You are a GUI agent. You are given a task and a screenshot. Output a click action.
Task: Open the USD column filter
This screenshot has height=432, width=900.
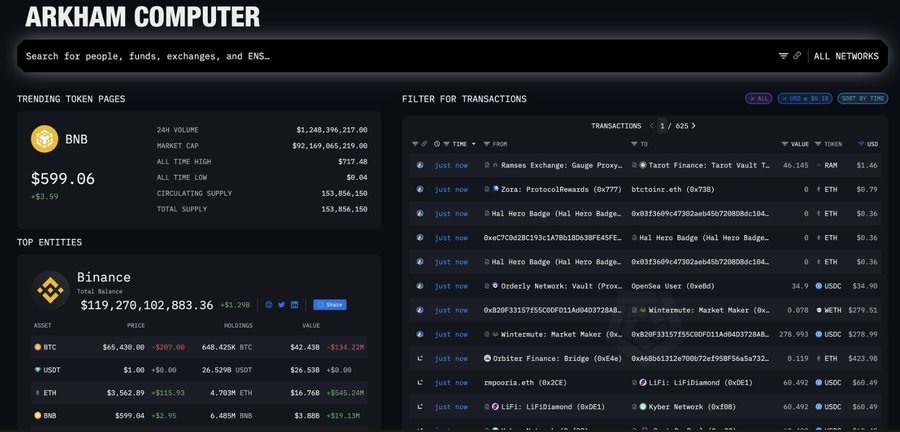pos(861,144)
